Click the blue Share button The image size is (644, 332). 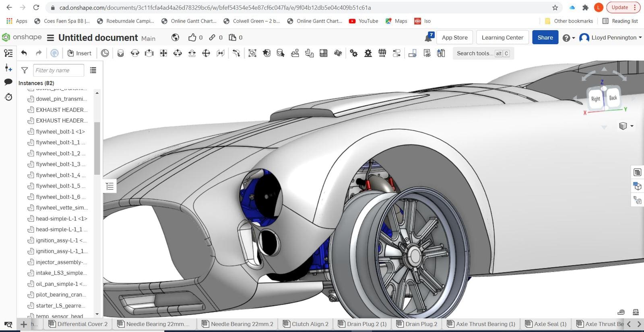coord(545,37)
